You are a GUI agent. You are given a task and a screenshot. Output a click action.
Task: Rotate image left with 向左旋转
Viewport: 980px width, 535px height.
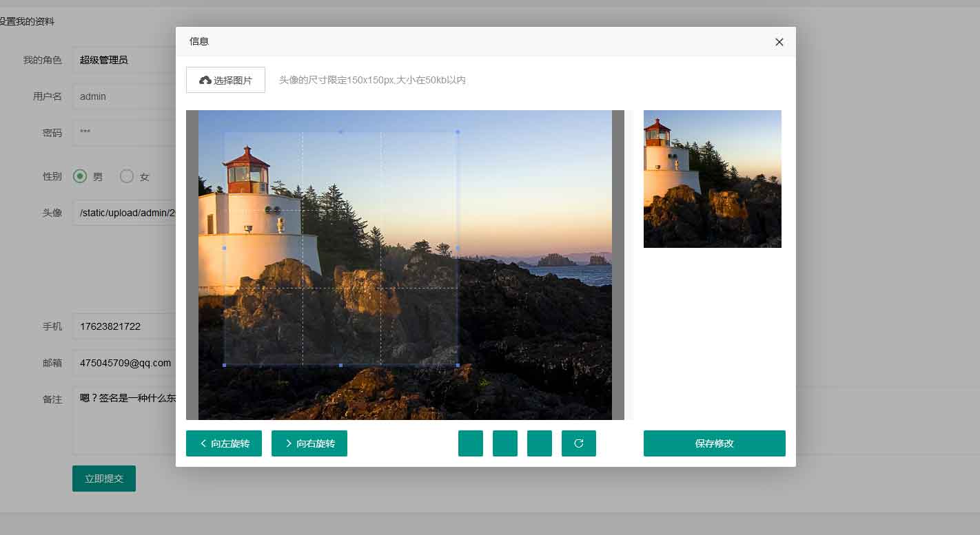click(x=224, y=443)
